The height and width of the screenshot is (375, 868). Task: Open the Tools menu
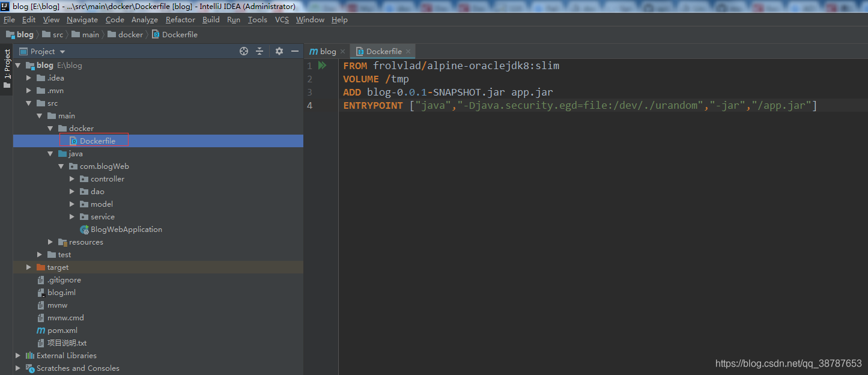pyautogui.click(x=258, y=20)
